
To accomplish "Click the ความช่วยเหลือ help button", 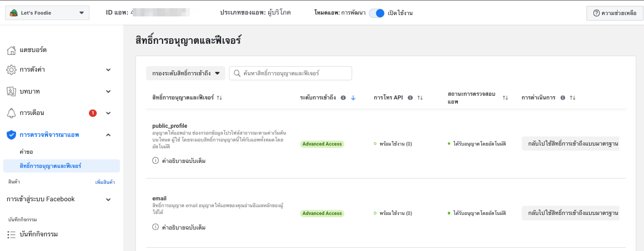I will click(x=615, y=13).
